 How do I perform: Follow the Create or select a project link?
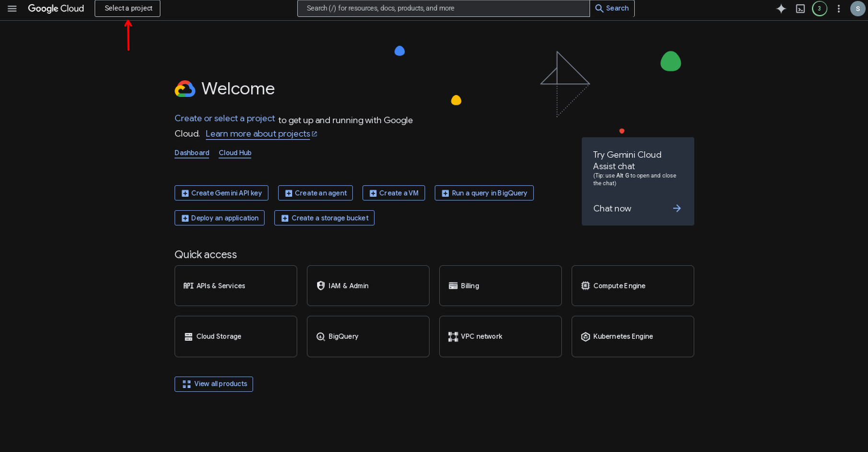(x=225, y=119)
